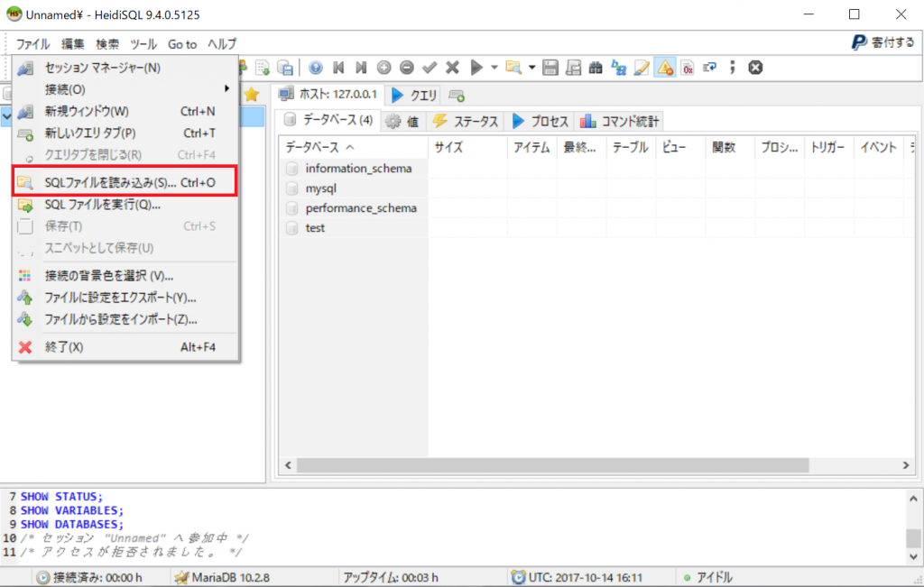924x587 pixels.
Task: Click horizontal scrollbar right arrow
Action: (x=906, y=465)
